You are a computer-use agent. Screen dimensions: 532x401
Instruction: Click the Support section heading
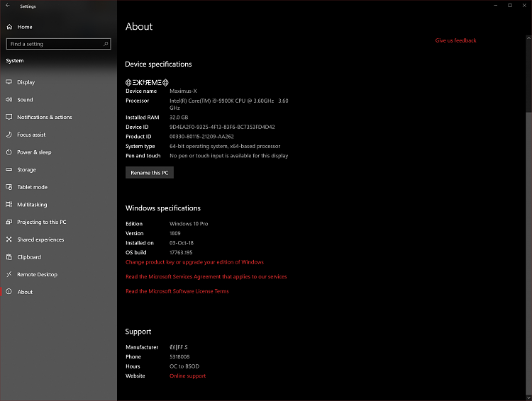click(138, 332)
